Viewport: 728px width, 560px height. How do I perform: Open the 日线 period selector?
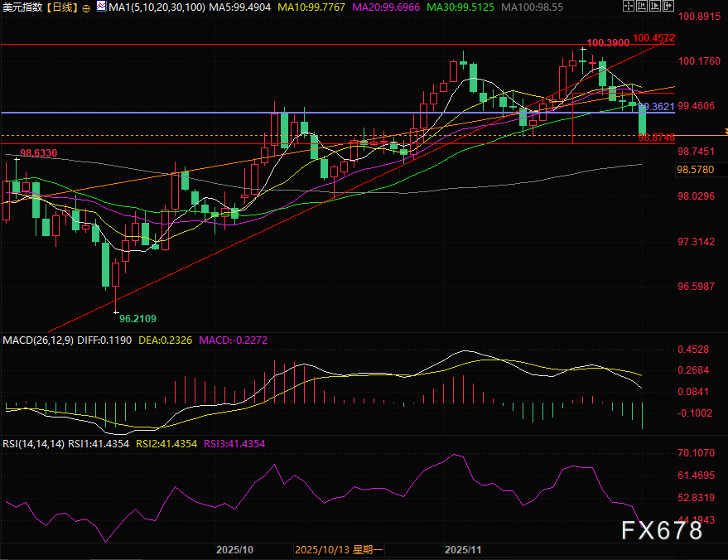(60, 7)
